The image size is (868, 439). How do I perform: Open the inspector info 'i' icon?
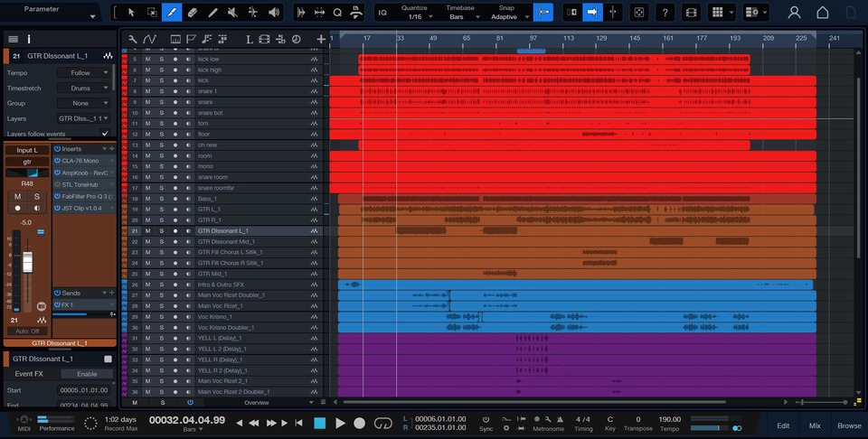tap(29, 39)
